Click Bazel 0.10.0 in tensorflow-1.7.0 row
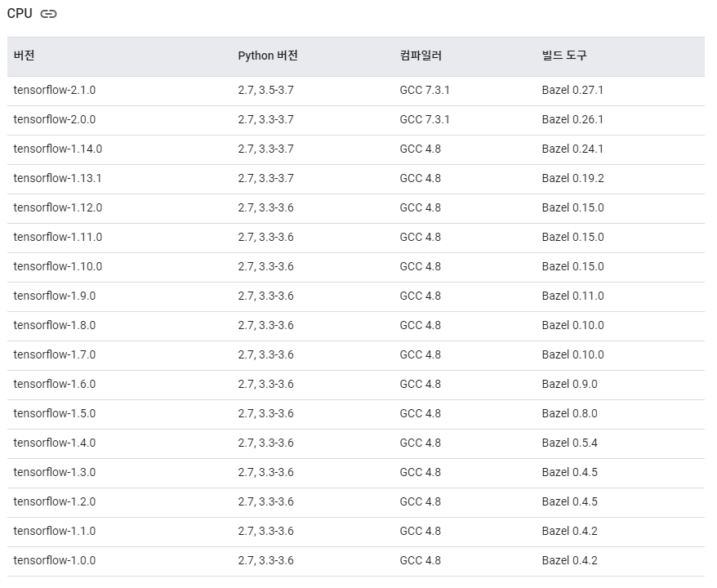This screenshot has height=588, width=717. pyautogui.click(x=573, y=354)
